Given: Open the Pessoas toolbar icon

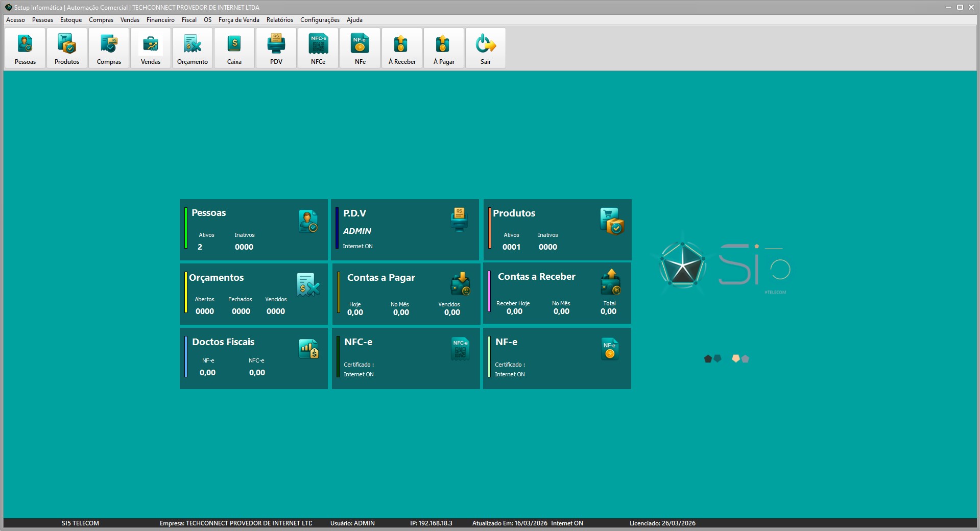Looking at the screenshot, I should 25,48.
